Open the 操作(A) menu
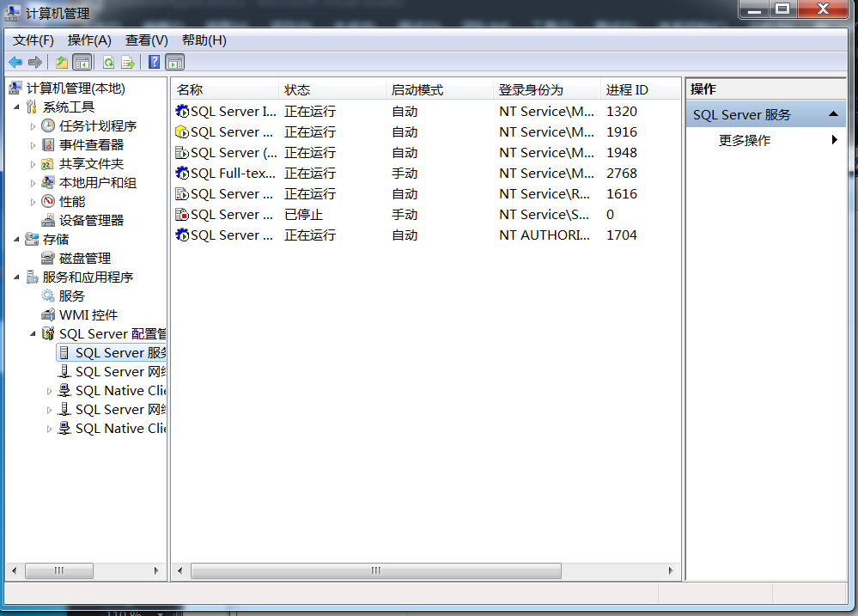The width and height of the screenshot is (858, 616). 89,40
